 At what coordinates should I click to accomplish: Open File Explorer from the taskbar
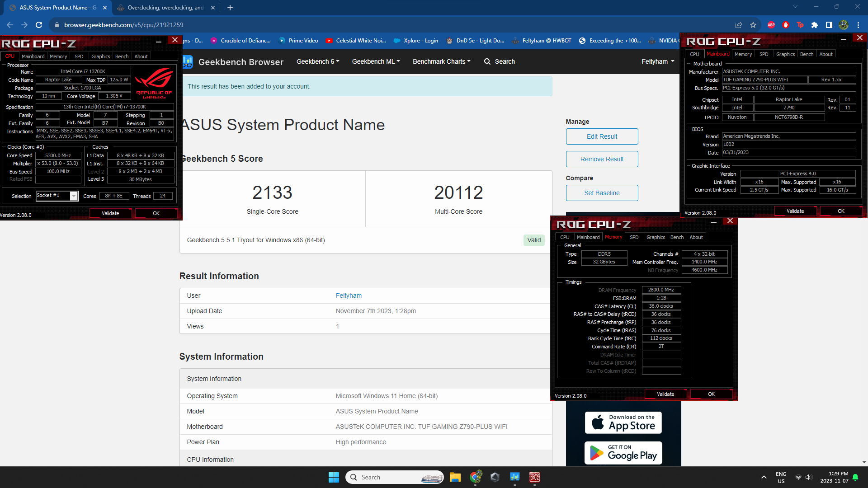pos(455,477)
